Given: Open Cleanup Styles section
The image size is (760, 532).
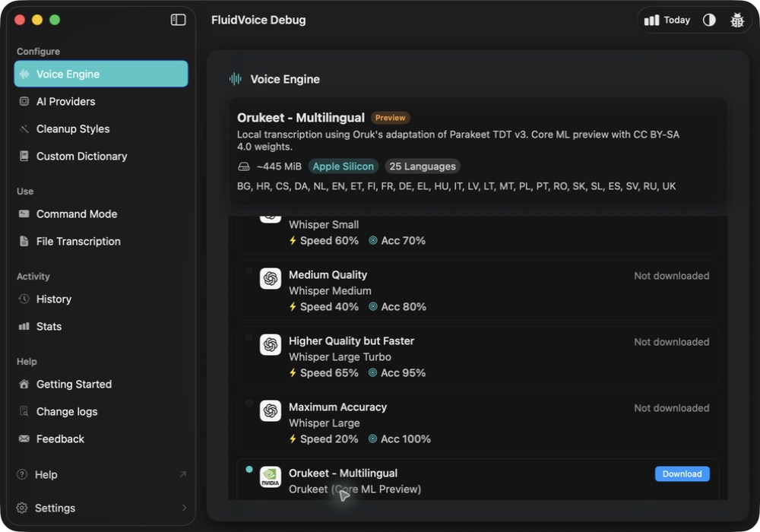Looking at the screenshot, I should [101, 129].
